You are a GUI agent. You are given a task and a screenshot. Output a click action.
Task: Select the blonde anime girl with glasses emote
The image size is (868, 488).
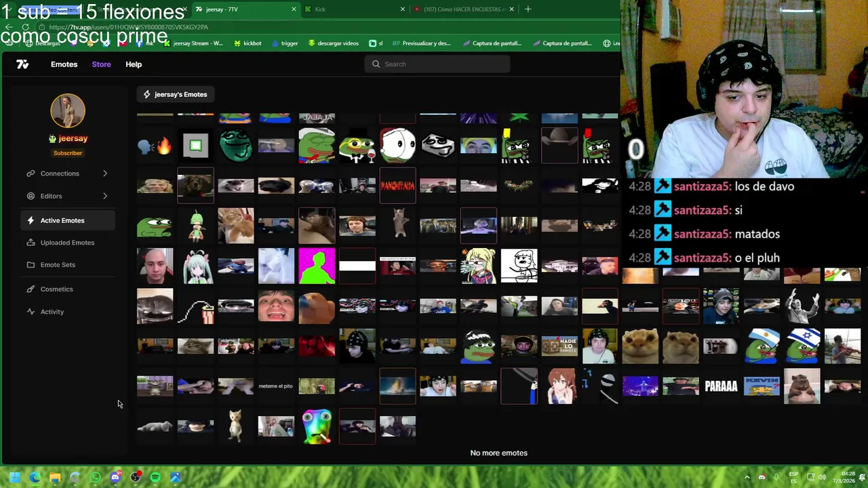[x=479, y=266]
